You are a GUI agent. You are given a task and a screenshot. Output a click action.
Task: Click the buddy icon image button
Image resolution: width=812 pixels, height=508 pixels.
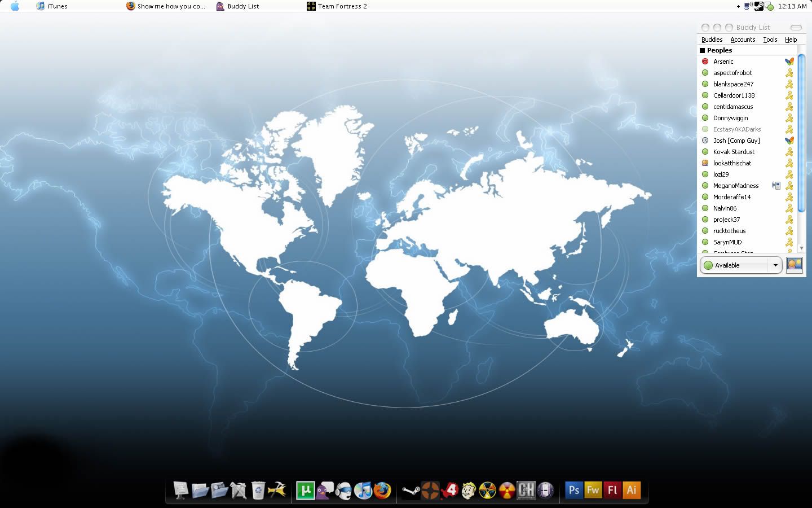click(x=795, y=265)
